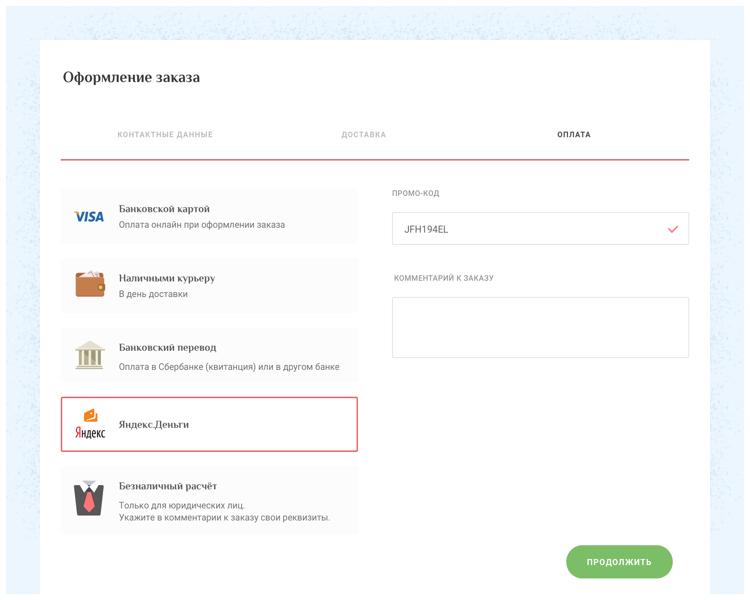Click the VISA card logo icon

pos(89,217)
